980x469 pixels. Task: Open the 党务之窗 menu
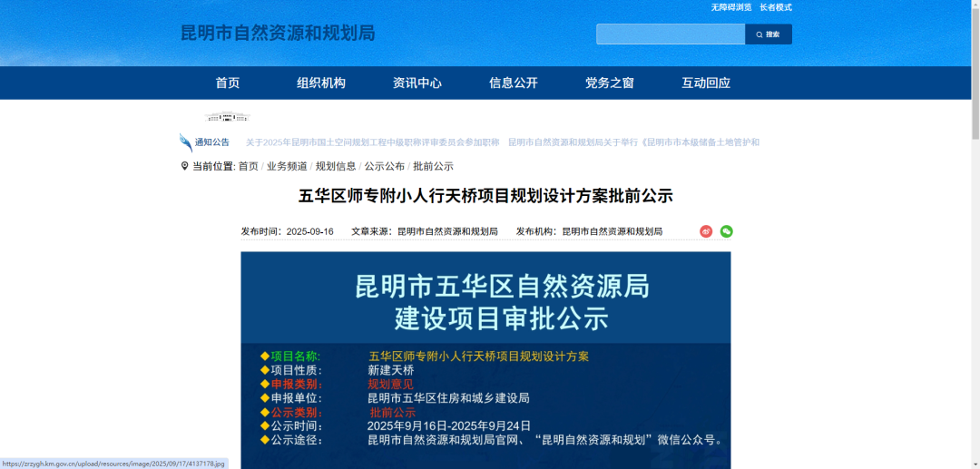610,83
